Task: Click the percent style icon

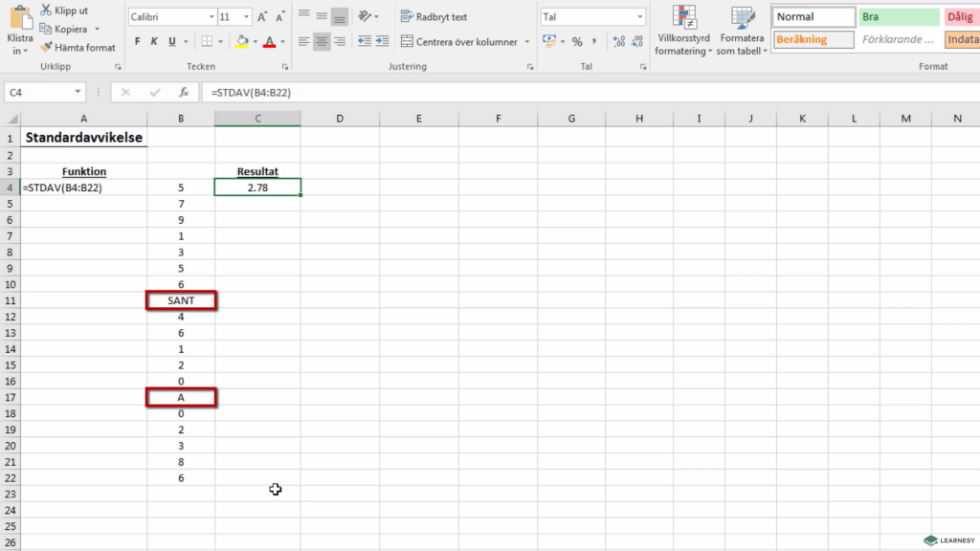Action: [577, 41]
